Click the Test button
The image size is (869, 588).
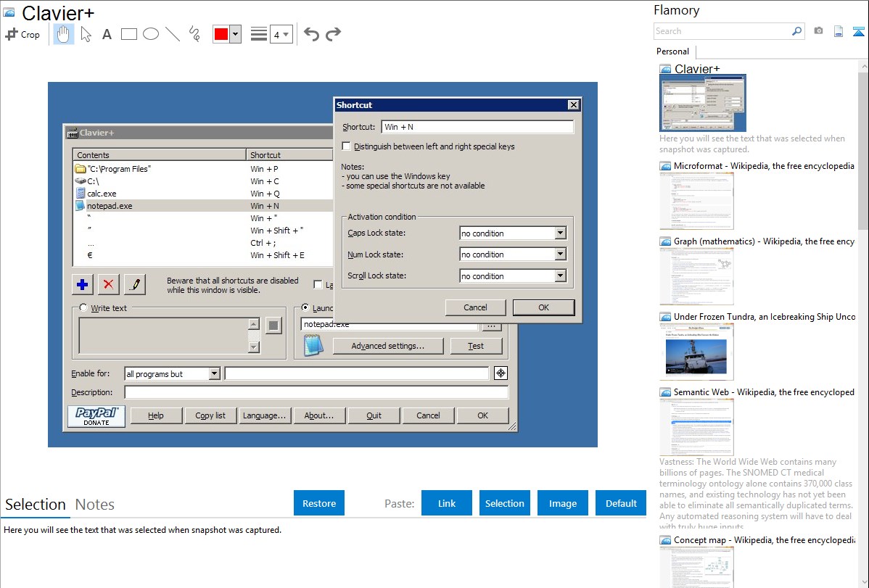pos(476,346)
